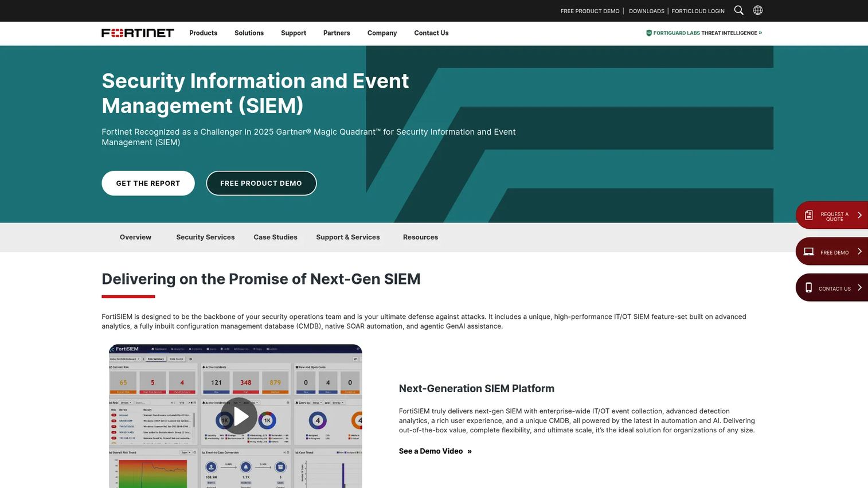Click the Free Demo laptop icon
The width and height of the screenshot is (868, 488).
pyautogui.click(x=809, y=252)
